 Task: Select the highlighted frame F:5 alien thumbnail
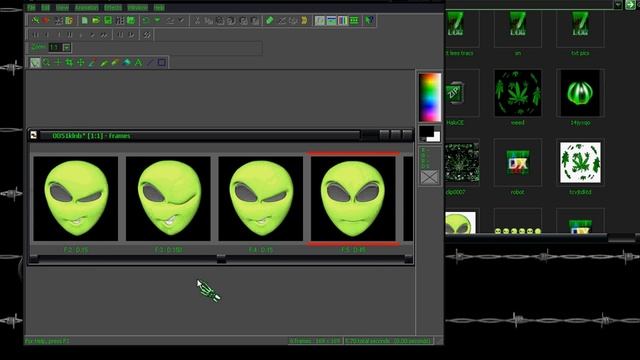[x=353, y=198]
